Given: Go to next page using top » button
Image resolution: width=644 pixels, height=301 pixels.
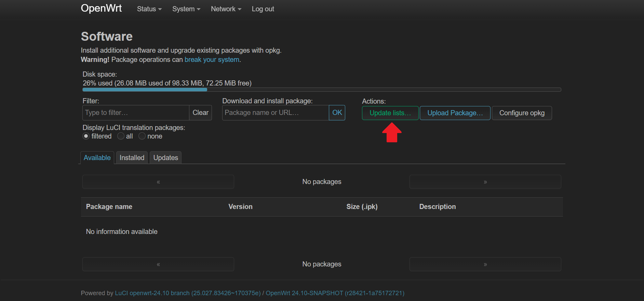Looking at the screenshot, I should click(485, 182).
